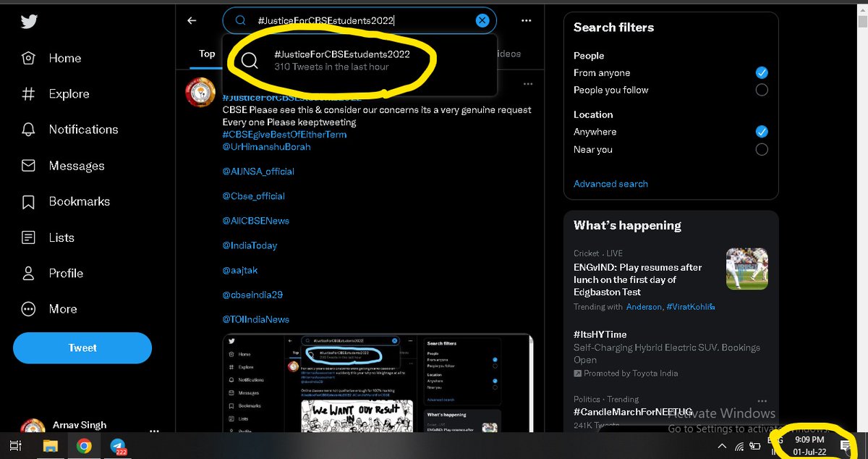Open Profile in the sidebar
This screenshot has width=868, height=459.
pos(53,273)
